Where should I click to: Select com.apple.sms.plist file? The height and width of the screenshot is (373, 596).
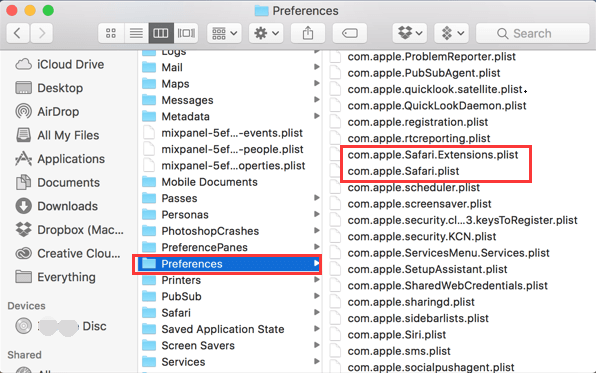coord(399,351)
